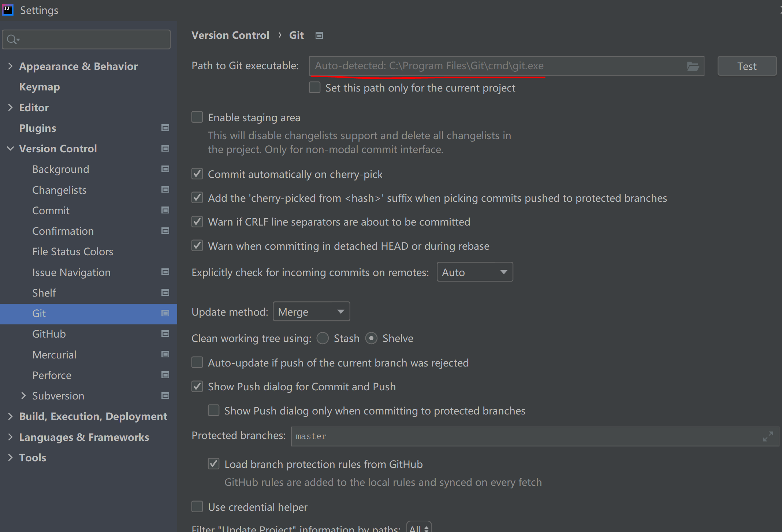Viewport: 782px width, 532px height.
Task: Click the search magnifier icon in settings search
Action: 12,40
